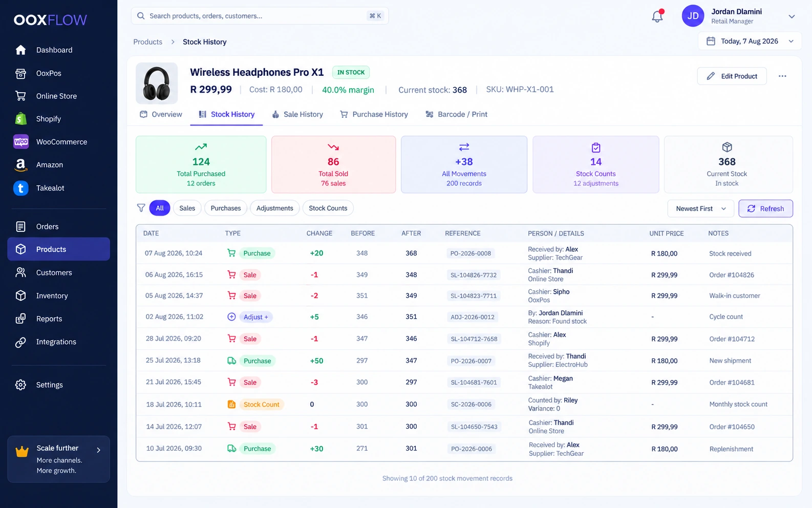Switch to the Sale History tab
The height and width of the screenshot is (508, 812).
click(297, 114)
